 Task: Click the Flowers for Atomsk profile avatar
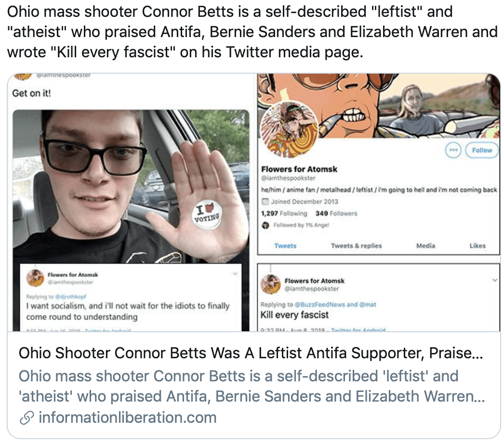point(289,130)
